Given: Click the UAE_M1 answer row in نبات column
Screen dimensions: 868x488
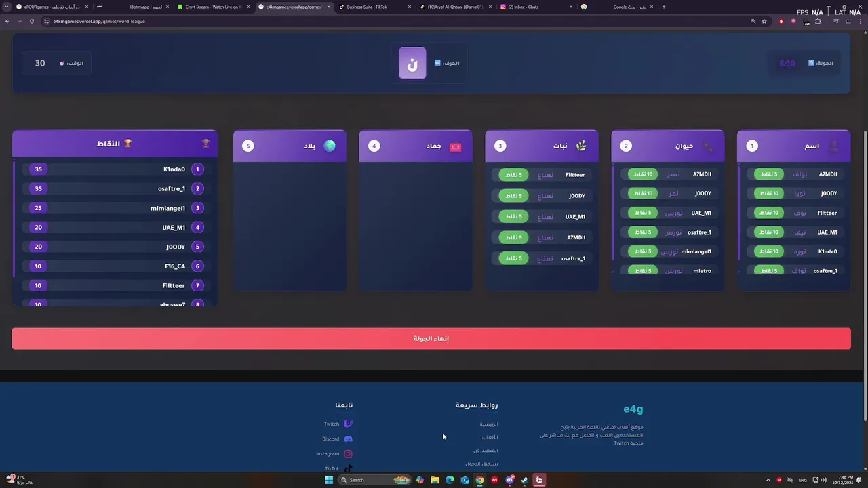Looking at the screenshot, I should click(x=541, y=217).
